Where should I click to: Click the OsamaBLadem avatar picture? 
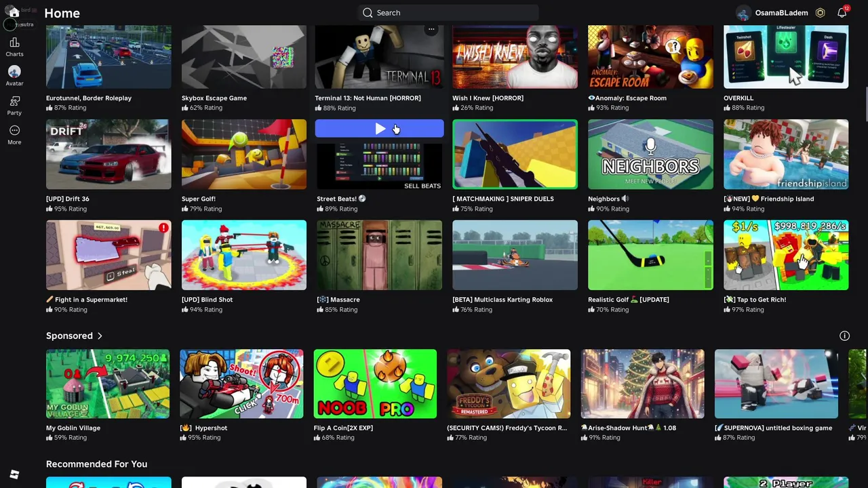[743, 13]
